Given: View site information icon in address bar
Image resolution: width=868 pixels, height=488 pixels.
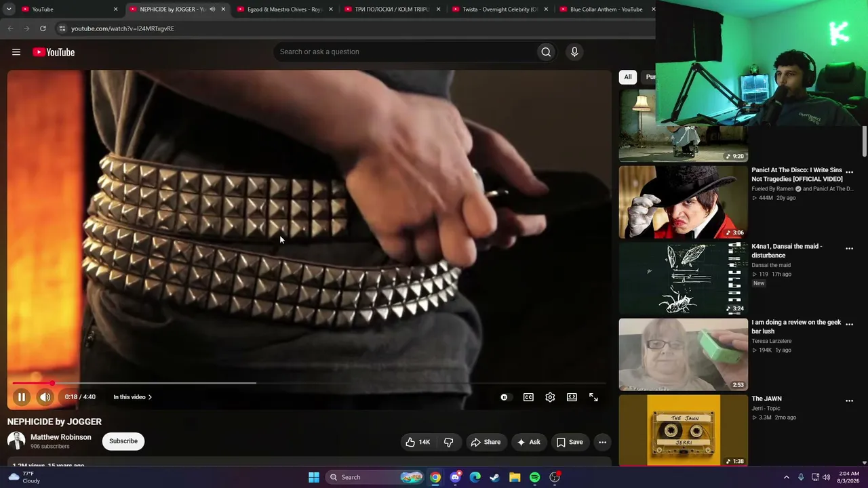Looking at the screenshot, I should [x=62, y=28].
